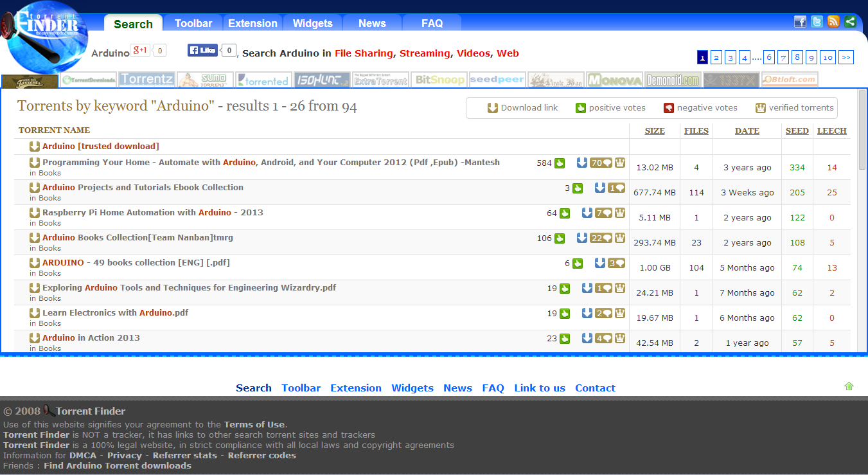
Task: Click the Google +1 button
Action: coord(140,49)
